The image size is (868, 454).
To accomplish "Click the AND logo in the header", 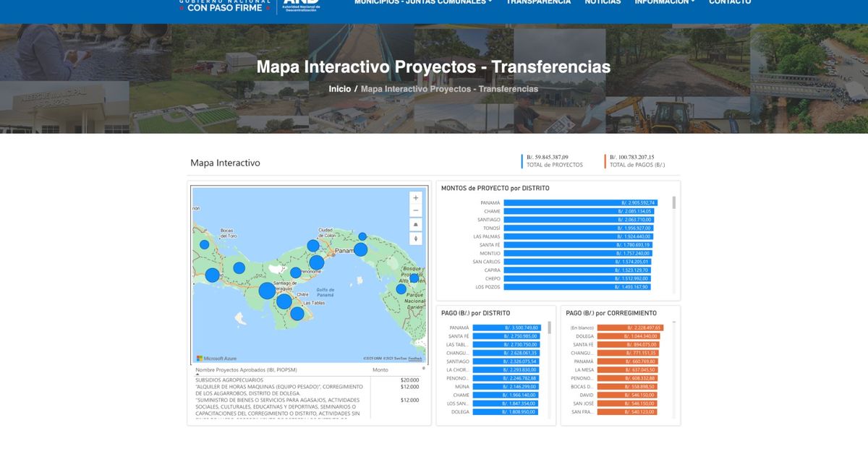I will point(301,4).
